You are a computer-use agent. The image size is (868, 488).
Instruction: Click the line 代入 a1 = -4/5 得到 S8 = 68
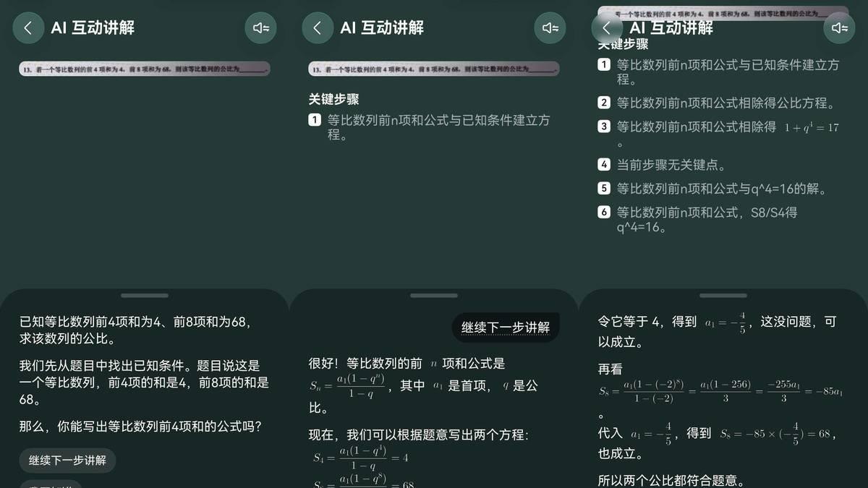click(x=717, y=434)
